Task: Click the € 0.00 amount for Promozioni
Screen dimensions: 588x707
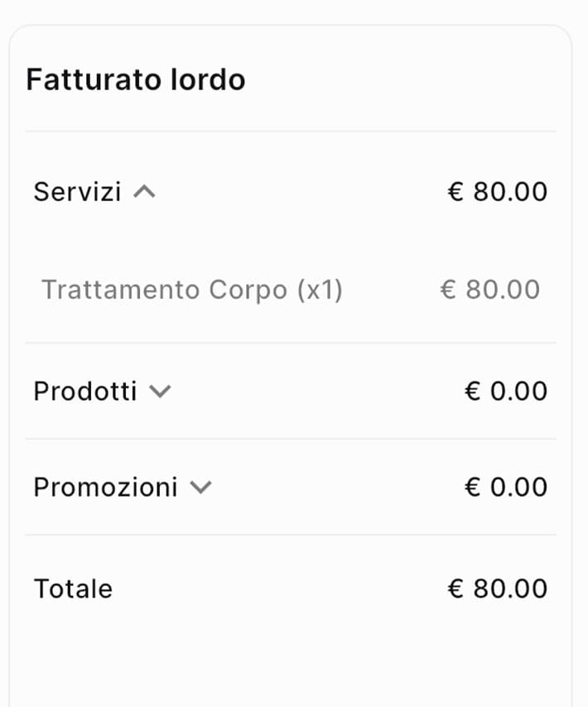Action: click(x=507, y=487)
